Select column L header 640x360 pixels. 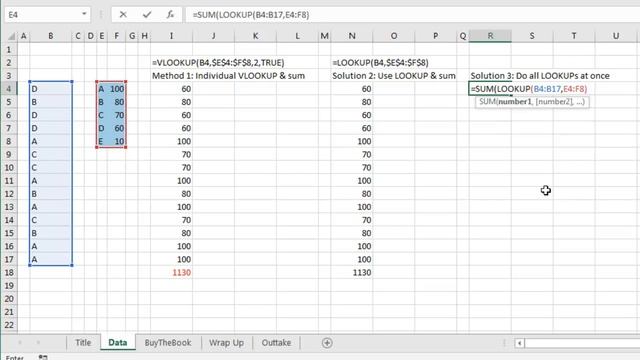(x=297, y=36)
